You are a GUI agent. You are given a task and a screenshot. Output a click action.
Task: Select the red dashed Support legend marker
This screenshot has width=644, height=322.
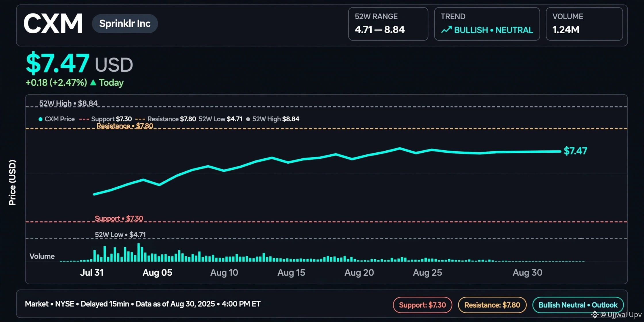[84, 119]
